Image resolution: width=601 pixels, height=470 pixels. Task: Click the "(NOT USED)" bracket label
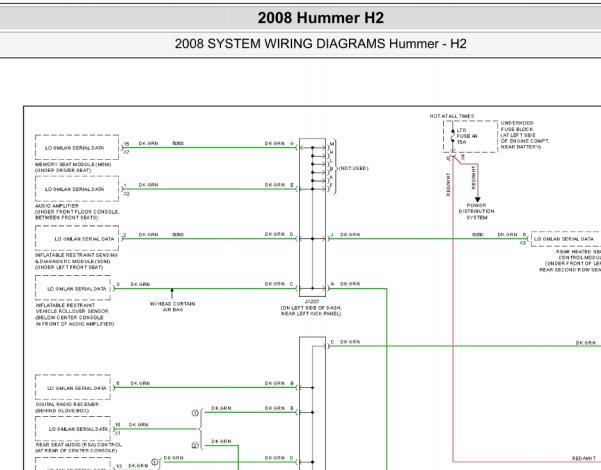[353, 168]
